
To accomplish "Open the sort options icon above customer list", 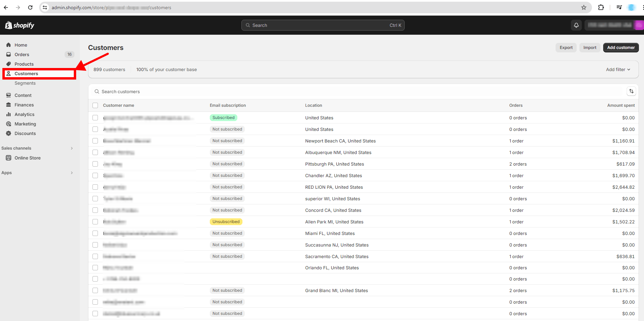I will [631, 91].
